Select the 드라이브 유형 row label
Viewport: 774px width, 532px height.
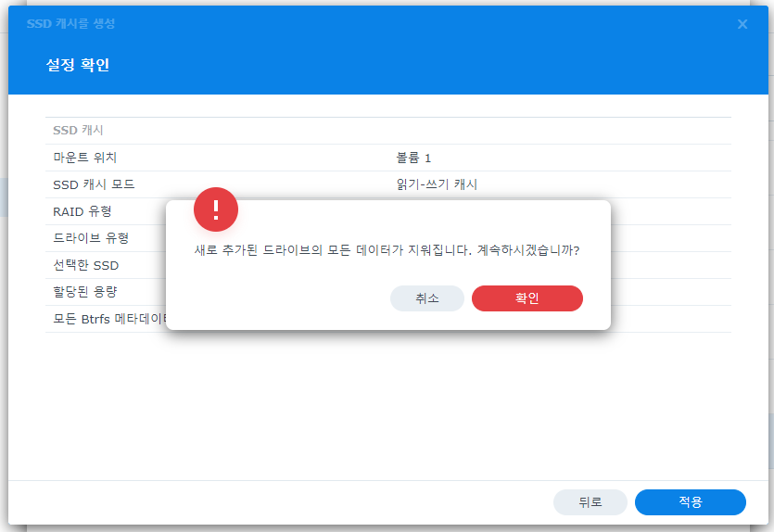click(91, 238)
